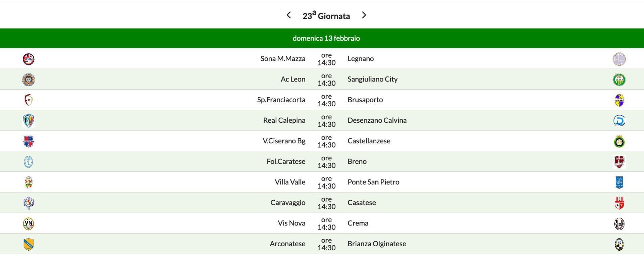Select the domenica 13 febbraio date bar

326,38
